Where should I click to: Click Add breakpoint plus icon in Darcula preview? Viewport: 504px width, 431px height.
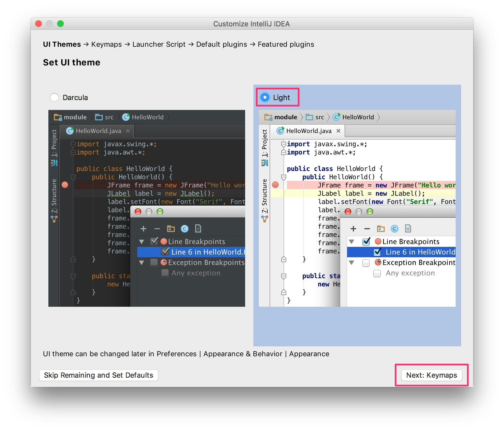pyautogui.click(x=143, y=229)
